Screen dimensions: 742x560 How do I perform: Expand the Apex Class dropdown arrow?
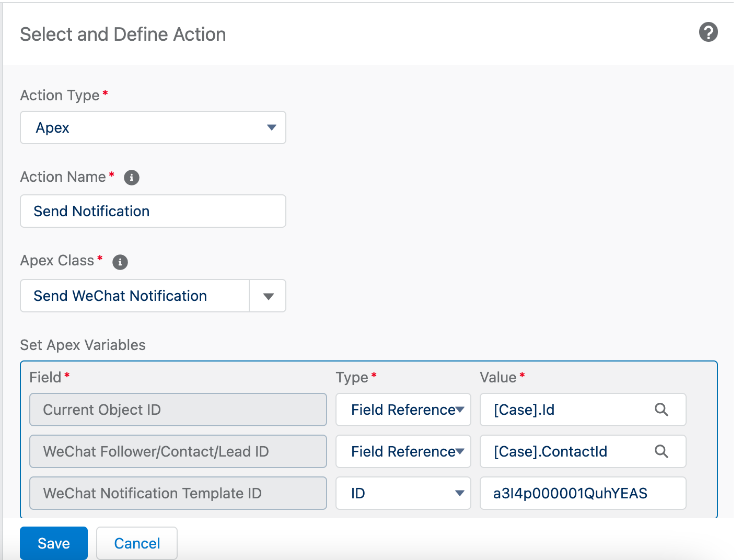click(268, 296)
